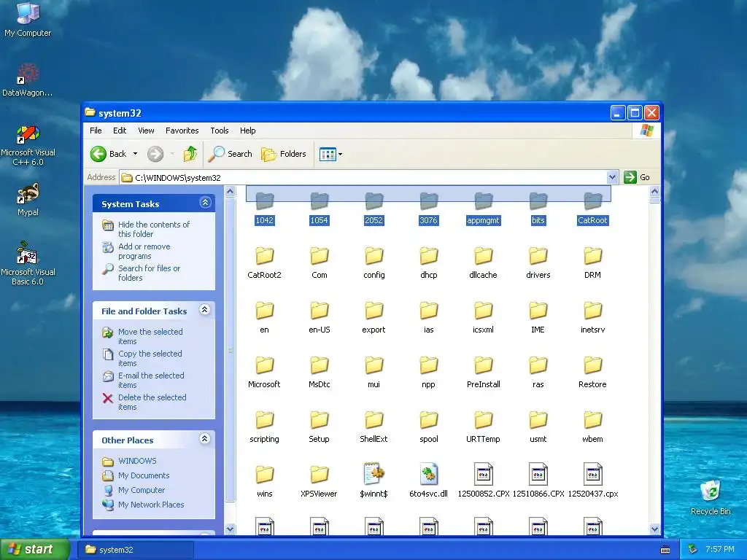This screenshot has height=560, width=747.
Task: Select My Computer desktop icon
Action: click(28, 20)
